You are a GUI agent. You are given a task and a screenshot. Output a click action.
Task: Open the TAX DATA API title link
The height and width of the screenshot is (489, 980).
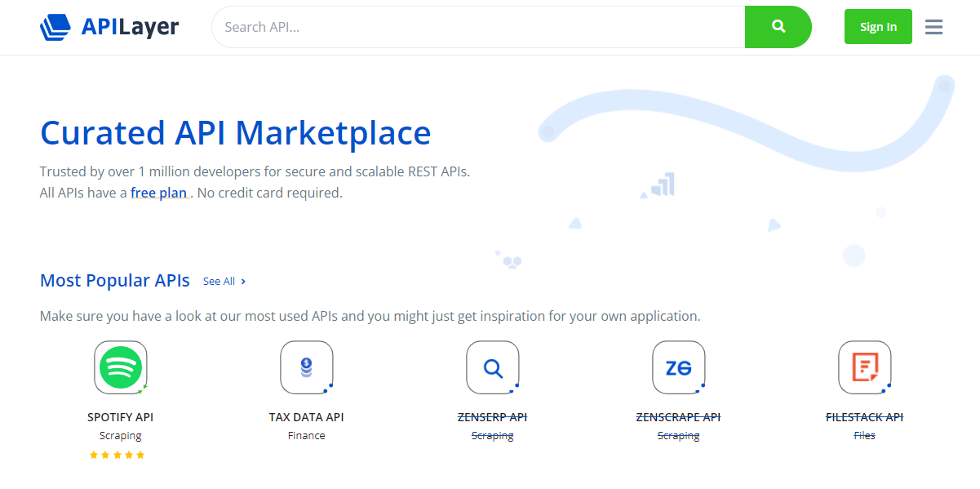pyautogui.click(x=307, y=417)
